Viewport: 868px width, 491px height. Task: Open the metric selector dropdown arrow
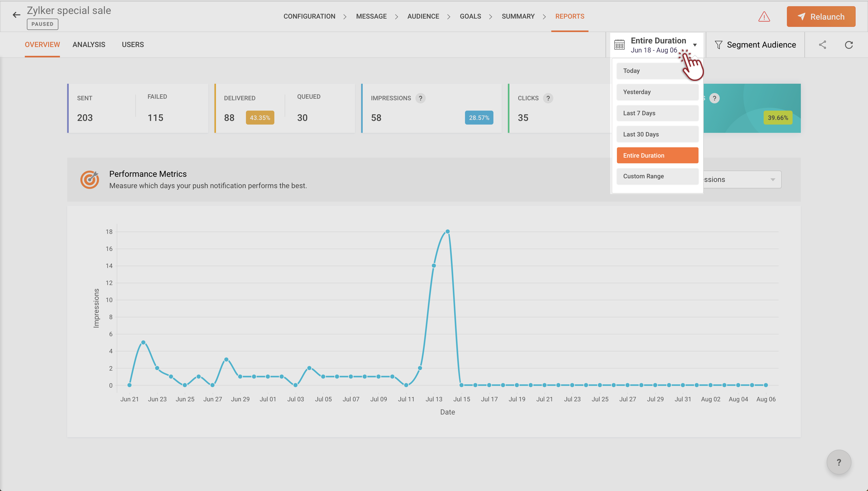click(x=773, y=179)
